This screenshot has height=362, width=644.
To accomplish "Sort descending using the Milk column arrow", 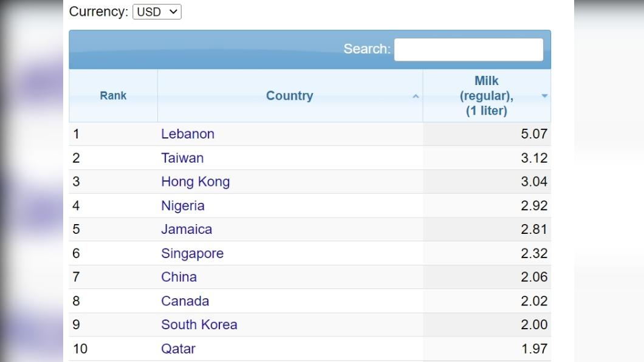I will click(x=544, y=96).
